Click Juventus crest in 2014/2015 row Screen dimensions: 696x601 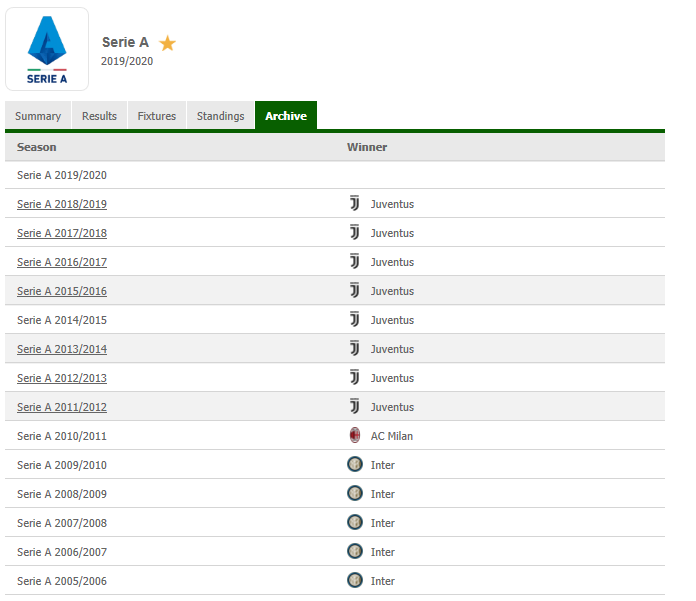coord(354,319)
